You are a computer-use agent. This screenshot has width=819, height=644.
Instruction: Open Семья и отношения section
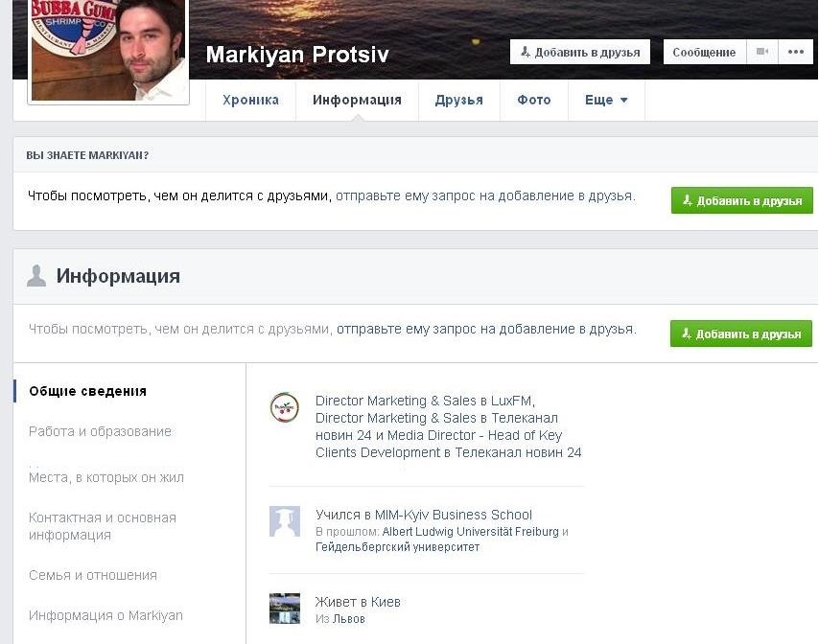coord(93,575)
